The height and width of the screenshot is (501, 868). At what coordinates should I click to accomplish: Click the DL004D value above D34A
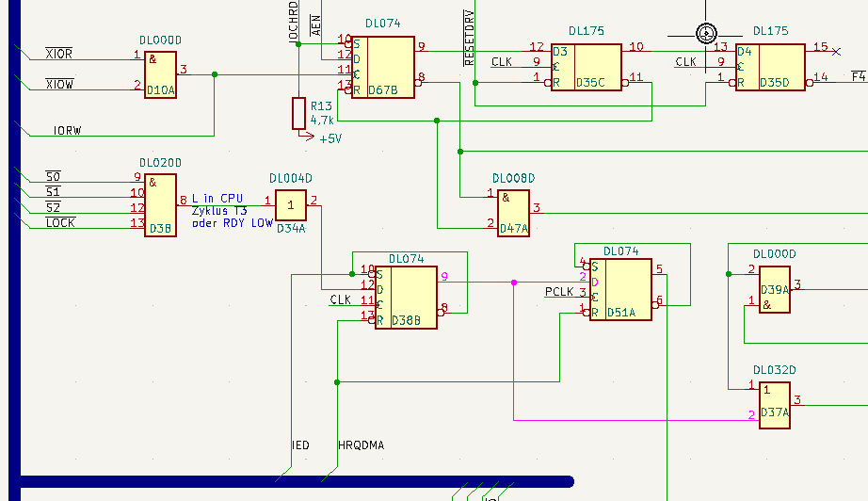click(291, 178)
